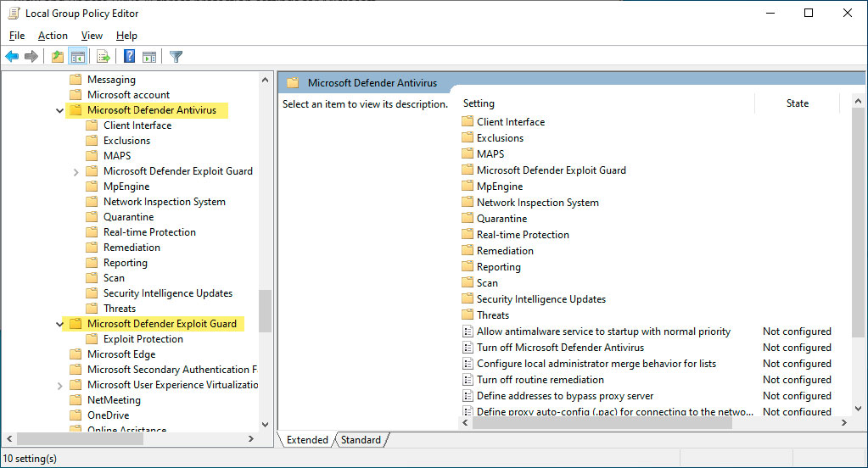Select Microsoft Edge in tree

tap(121, 354)
